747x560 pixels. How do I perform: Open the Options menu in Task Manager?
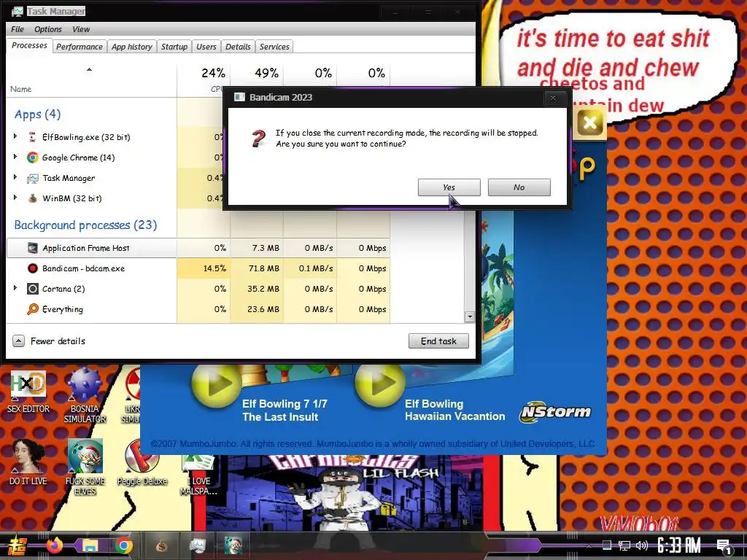point(47,29)
